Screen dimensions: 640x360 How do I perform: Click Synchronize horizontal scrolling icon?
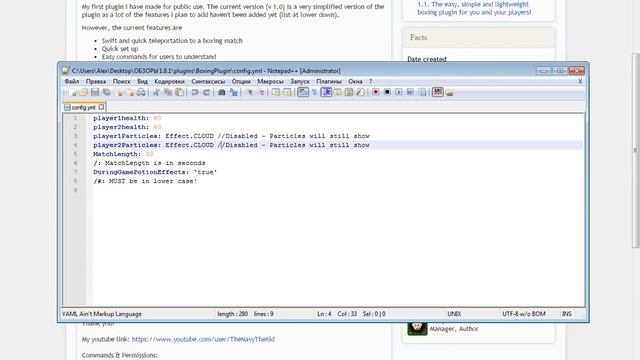coord(287,93)
